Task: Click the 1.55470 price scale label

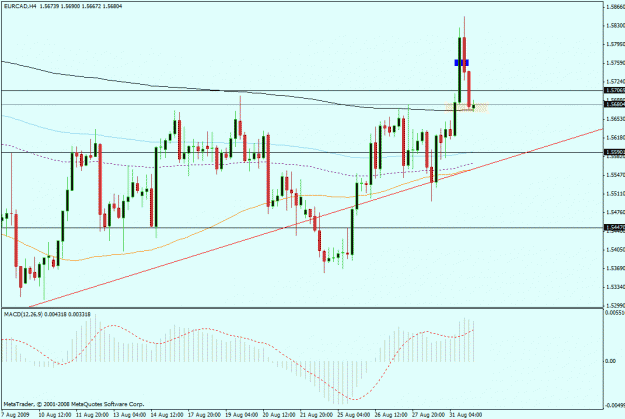Action: 615,175
